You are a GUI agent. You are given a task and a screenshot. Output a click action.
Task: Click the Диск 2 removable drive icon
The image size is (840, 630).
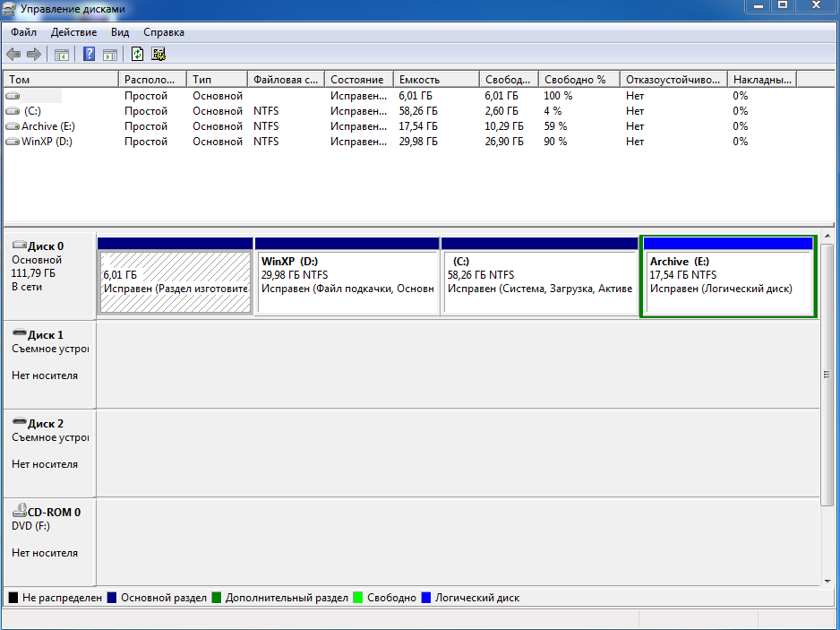20,421
